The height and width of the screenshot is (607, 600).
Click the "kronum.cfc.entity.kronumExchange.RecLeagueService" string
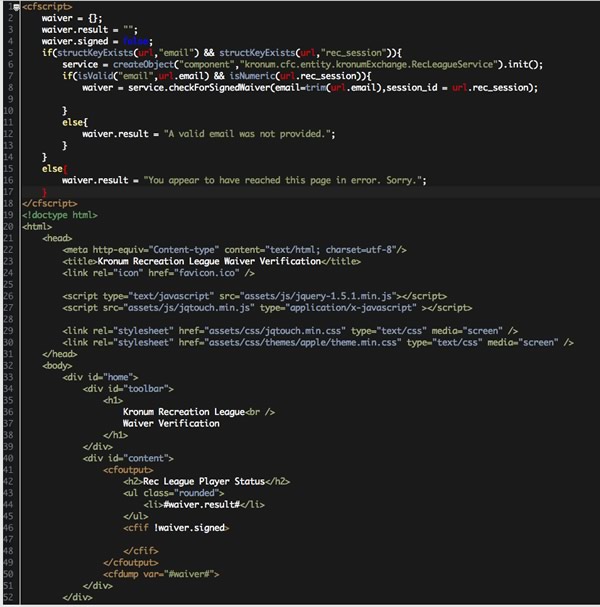click(x=369, y=65)
